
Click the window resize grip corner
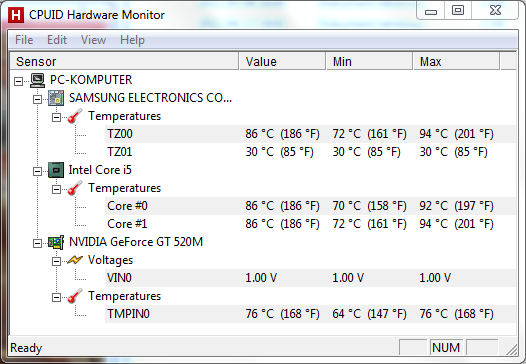(x=512, y=350)
